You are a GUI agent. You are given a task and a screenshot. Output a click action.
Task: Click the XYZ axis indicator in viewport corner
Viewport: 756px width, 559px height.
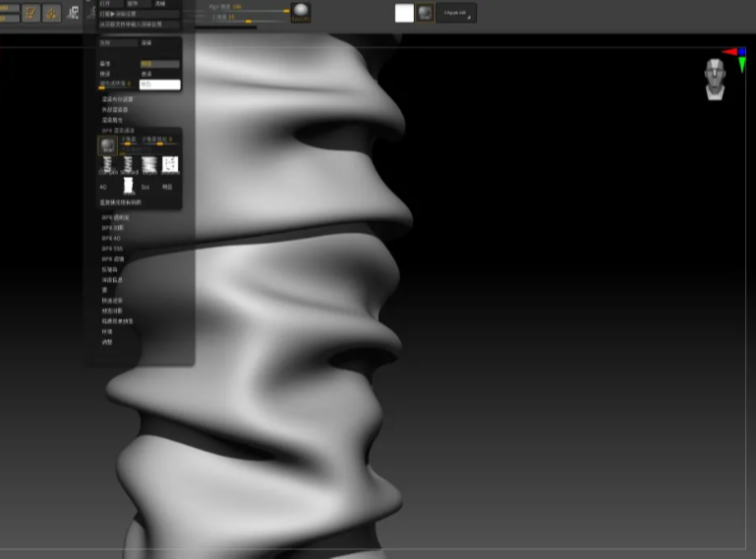733,52
